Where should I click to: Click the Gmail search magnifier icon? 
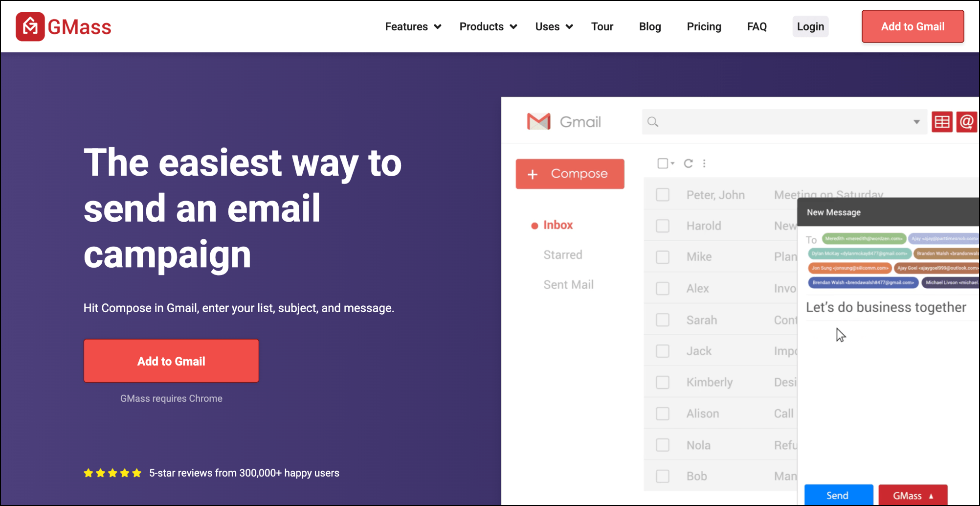pos(653,122)
